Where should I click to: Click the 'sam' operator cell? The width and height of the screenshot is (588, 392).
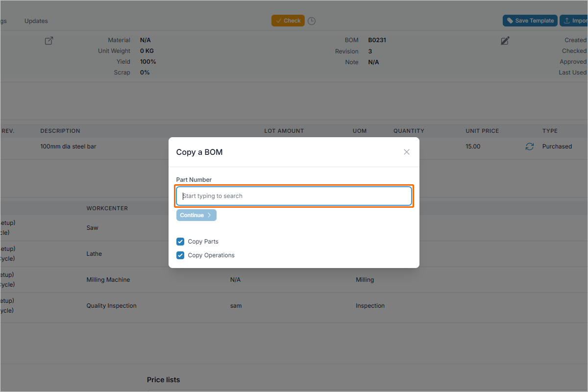click(236, 306)
